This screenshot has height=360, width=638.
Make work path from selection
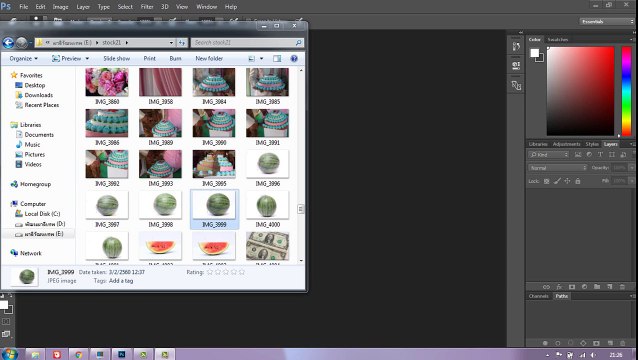click(x=583, y=343)
